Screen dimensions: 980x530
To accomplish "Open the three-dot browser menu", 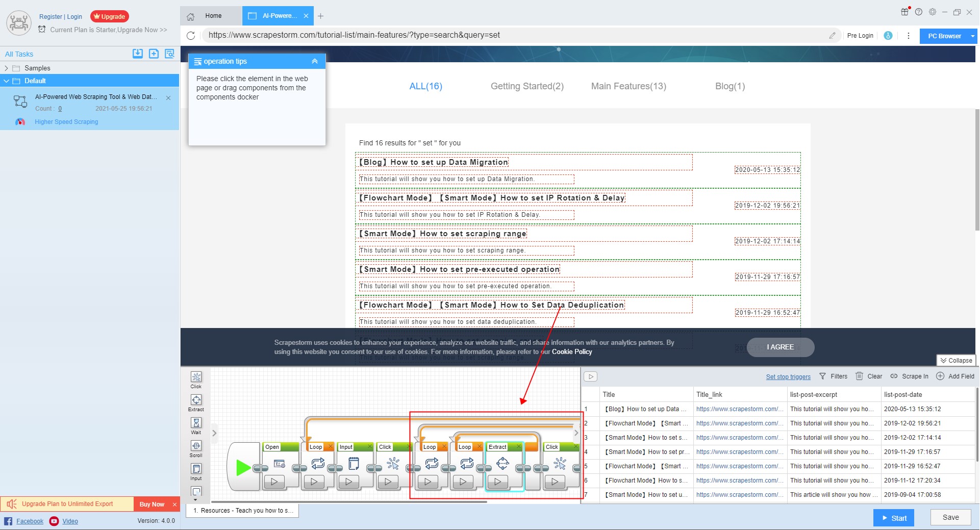I will (908, 36).
